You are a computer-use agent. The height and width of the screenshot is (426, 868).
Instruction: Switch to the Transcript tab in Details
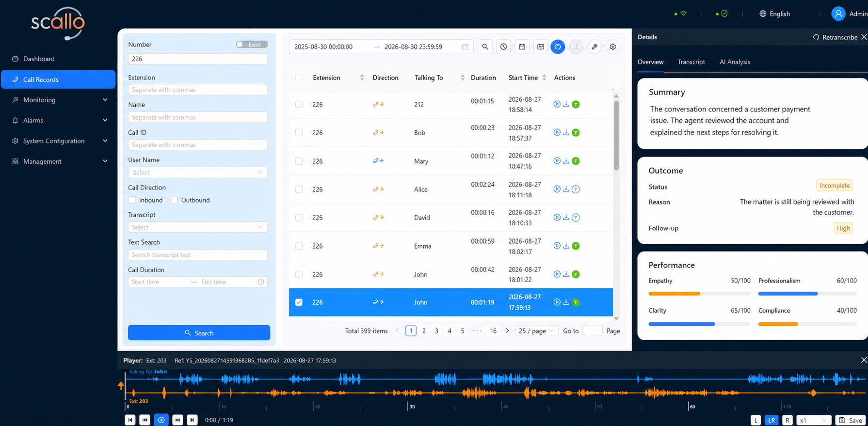pos(691,62)
